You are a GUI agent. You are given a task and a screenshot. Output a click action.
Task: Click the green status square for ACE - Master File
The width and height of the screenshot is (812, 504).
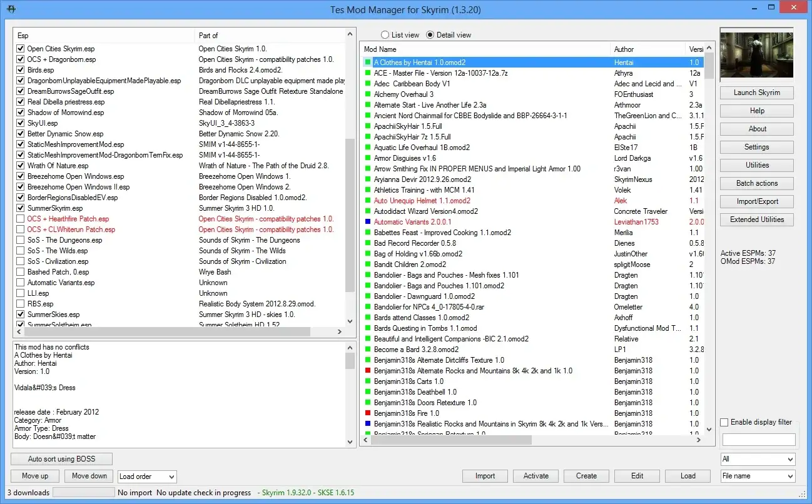point(368,73)
